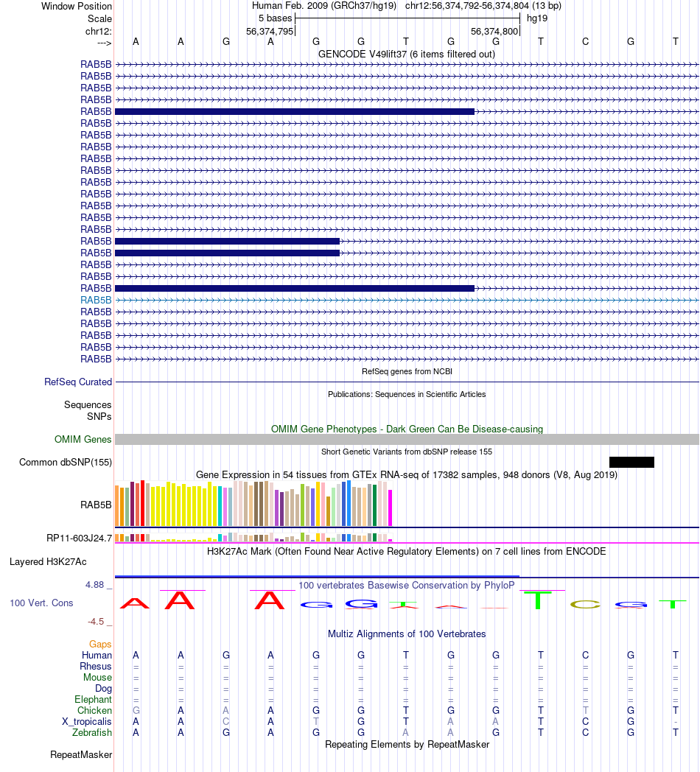700x772 pixels.
Task: Click the black dbSNP variant block
Action: [x=631, y=462]
